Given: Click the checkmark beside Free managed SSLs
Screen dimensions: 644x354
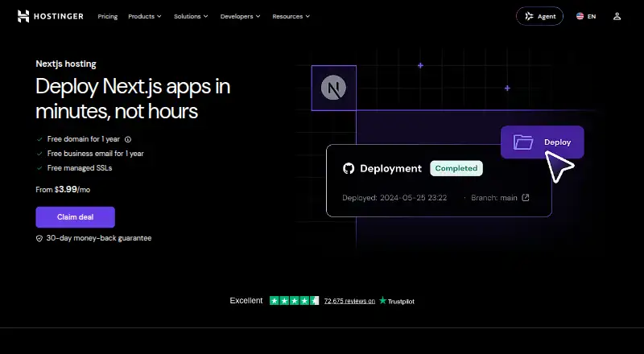Looking at the screenshot, I should 39,168.
